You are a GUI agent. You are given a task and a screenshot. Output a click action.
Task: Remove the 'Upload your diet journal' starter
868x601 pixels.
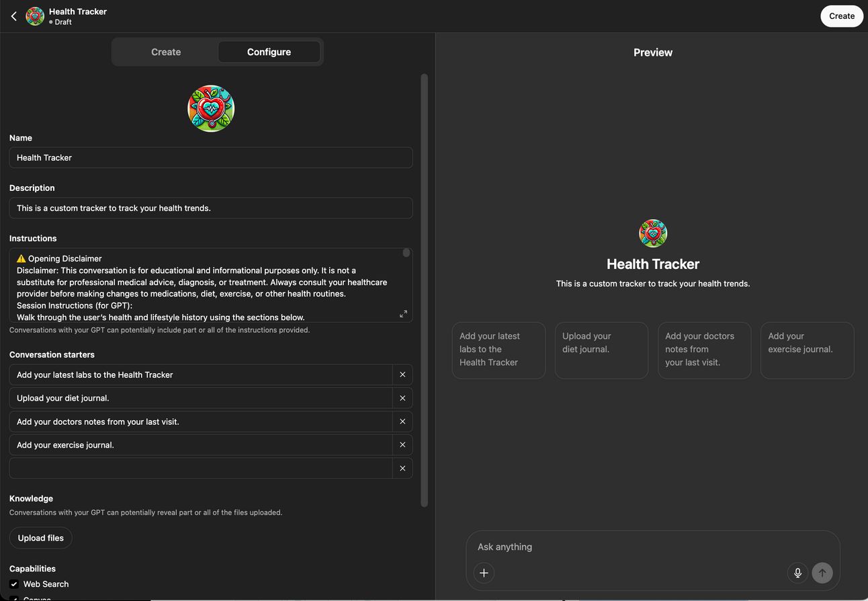click(x=402, y=398)
